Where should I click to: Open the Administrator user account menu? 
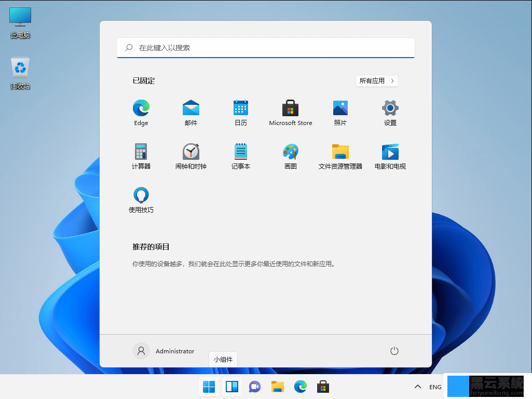click(164, 351)
